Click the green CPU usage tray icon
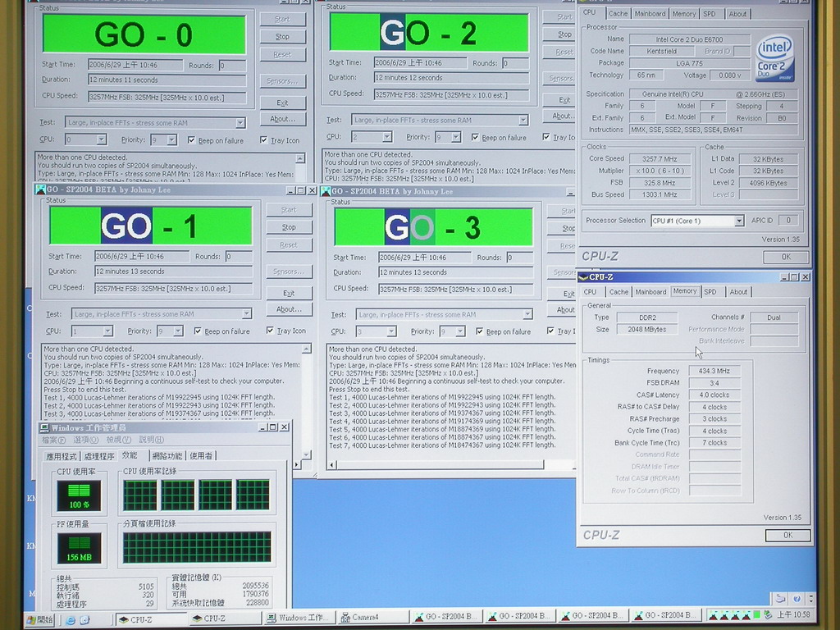 [x=756, y=615]
